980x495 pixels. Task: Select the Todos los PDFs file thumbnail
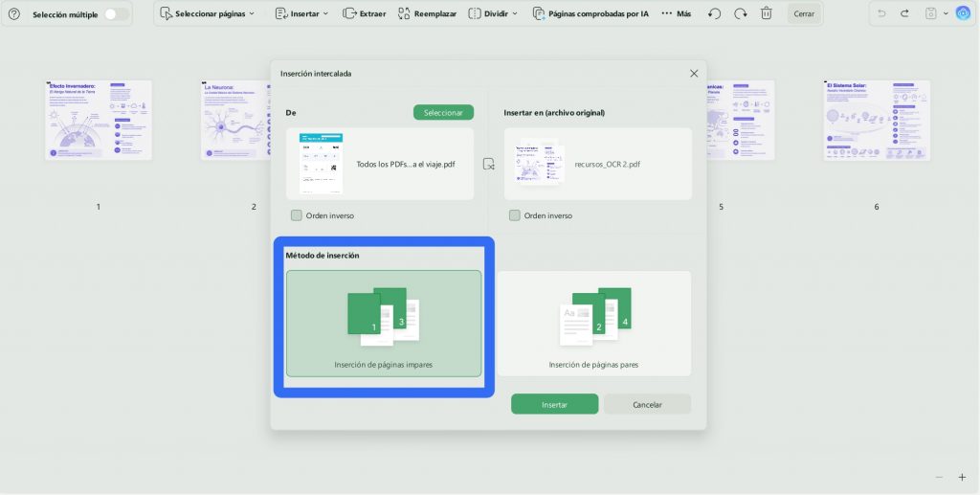[321, 164]
